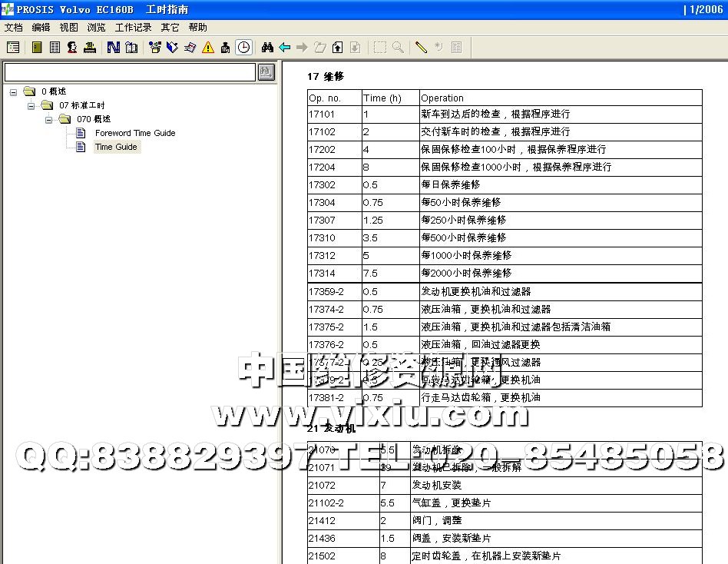This screenshot has height=564, width=728.
Task: Click the open book toolbar icon
Action: pyautogui.click(x=131, y=48)
